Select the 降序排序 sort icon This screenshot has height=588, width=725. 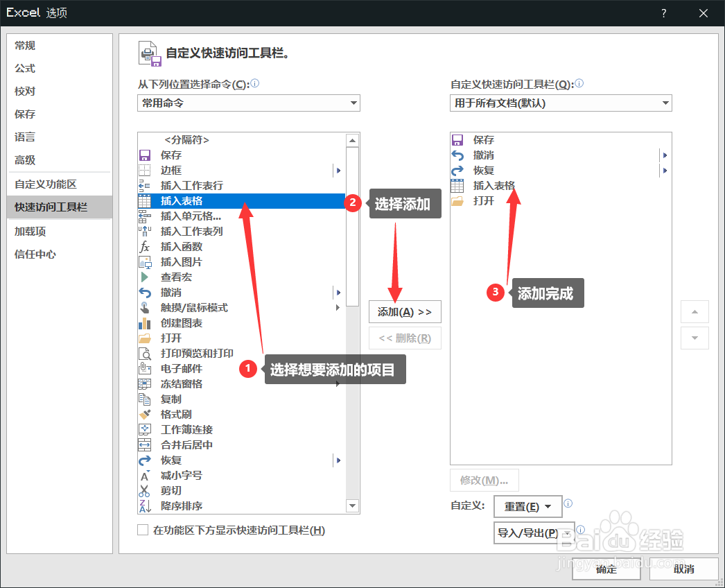click(144, 505)
